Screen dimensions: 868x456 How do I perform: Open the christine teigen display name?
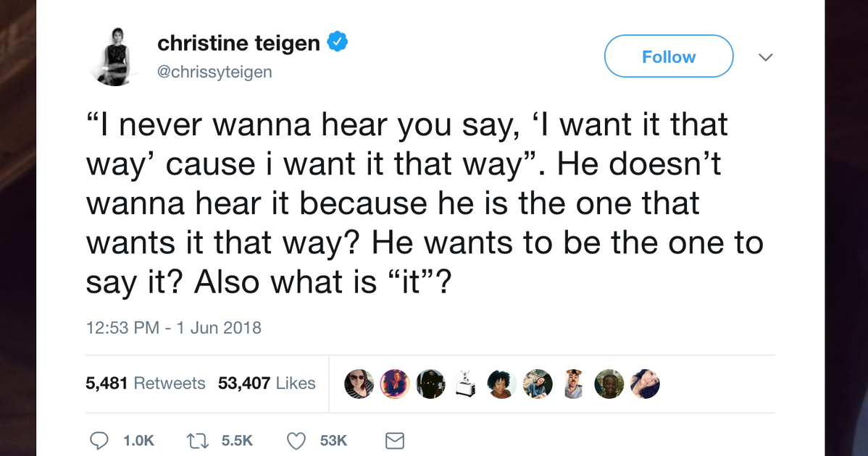pyautogui.click(x=238, y=43)
